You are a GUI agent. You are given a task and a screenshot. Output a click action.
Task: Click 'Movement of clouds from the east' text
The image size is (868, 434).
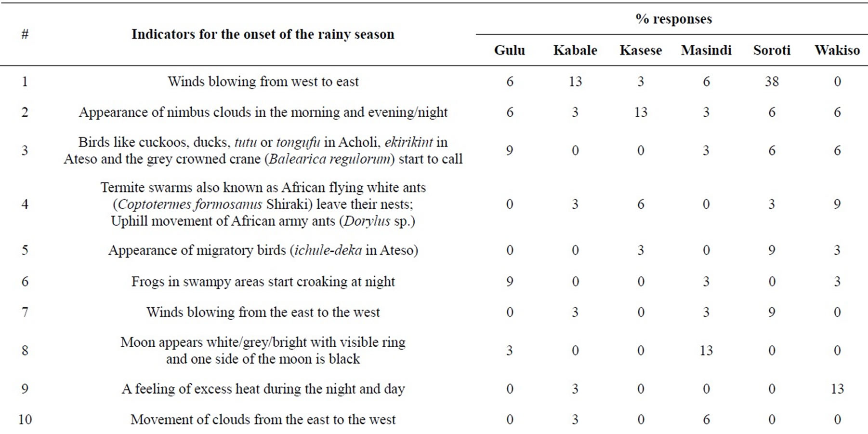click(263, 420)
